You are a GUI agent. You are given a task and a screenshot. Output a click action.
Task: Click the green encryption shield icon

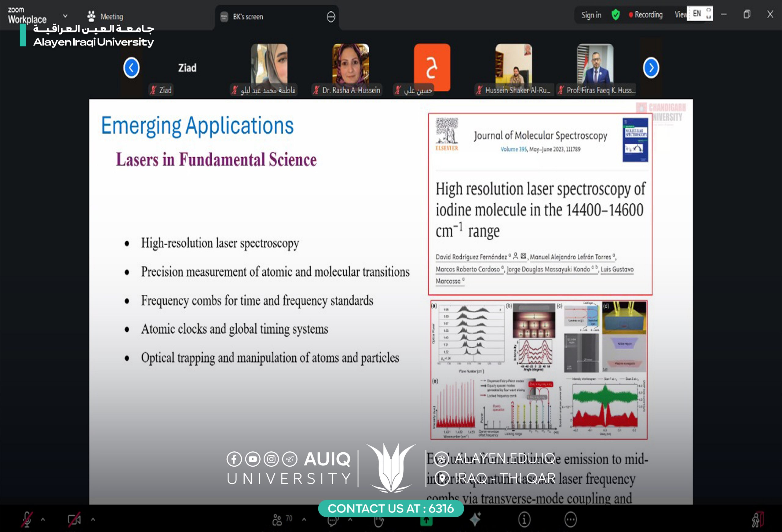[x=616, y=15]
